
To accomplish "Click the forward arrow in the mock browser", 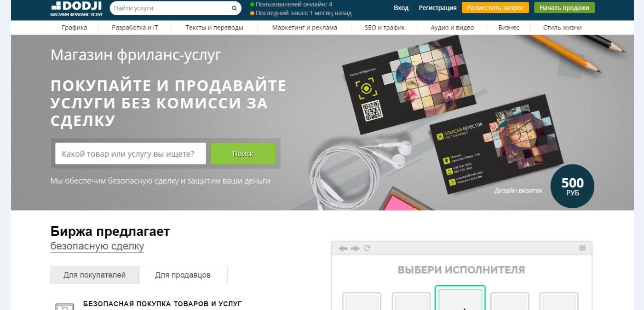I will [x=355, y=248].
